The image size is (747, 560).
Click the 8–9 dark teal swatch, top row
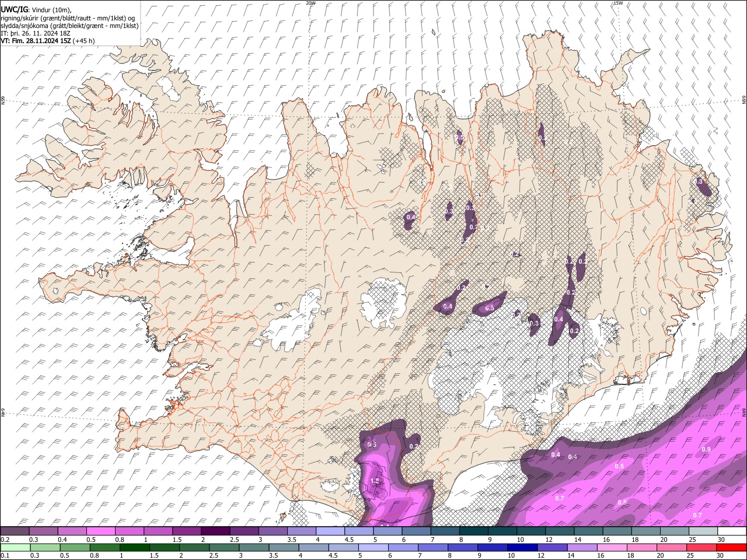474,531
